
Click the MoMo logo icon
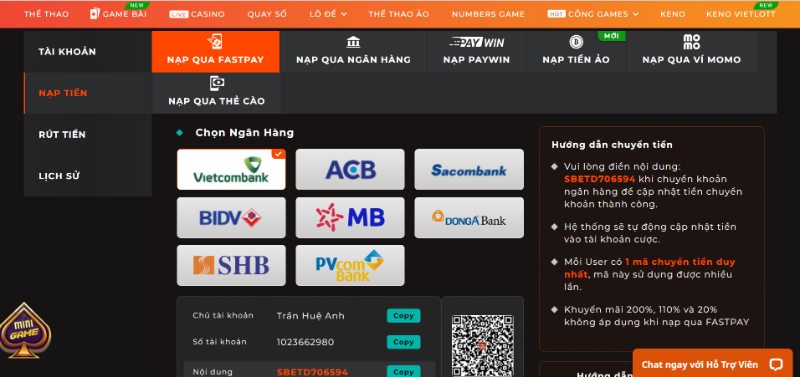tap(691, 42)
